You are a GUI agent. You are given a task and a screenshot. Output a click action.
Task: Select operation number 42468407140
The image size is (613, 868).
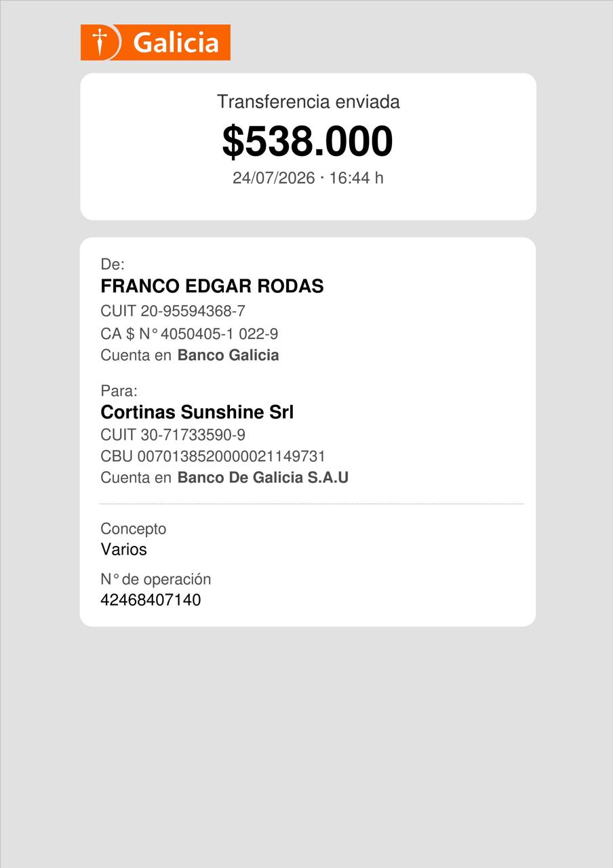[151, 600]
